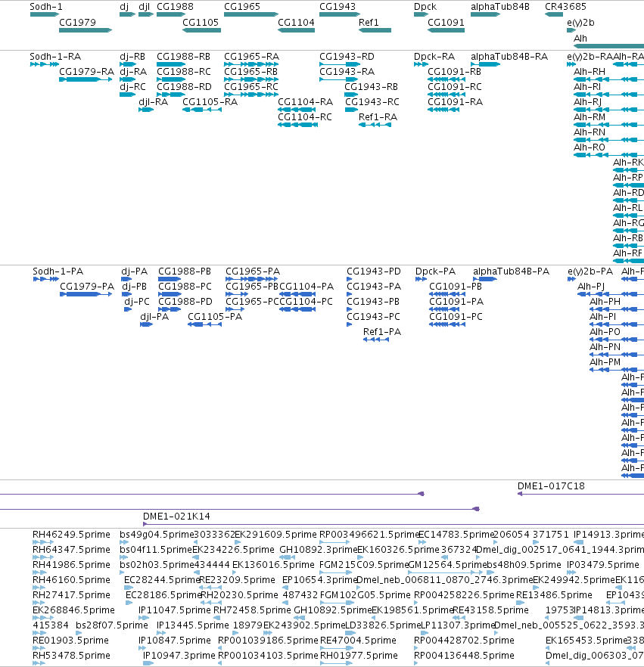Click the CG1988-PC protein label

click(x=185, y=287)
